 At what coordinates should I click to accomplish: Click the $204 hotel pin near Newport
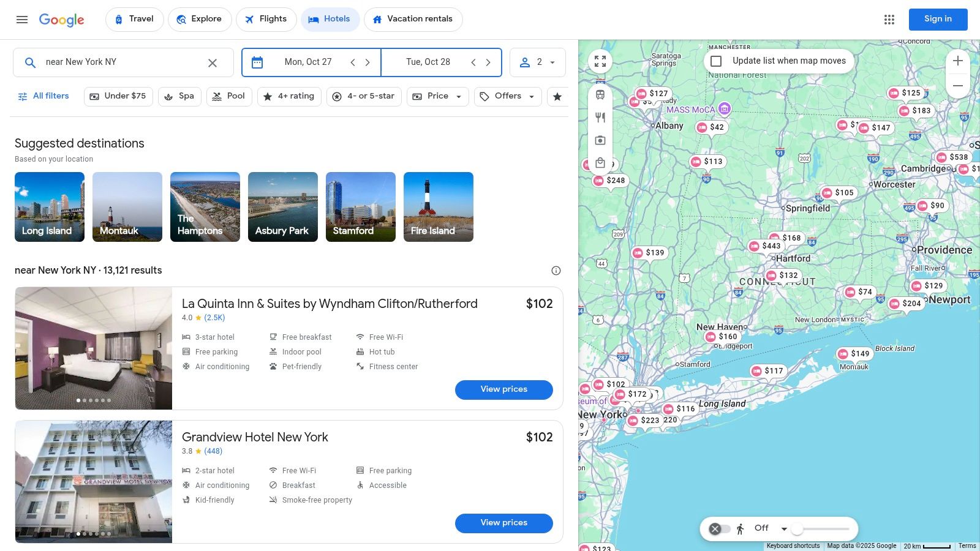pyautogui.click(x=905, y=304)
